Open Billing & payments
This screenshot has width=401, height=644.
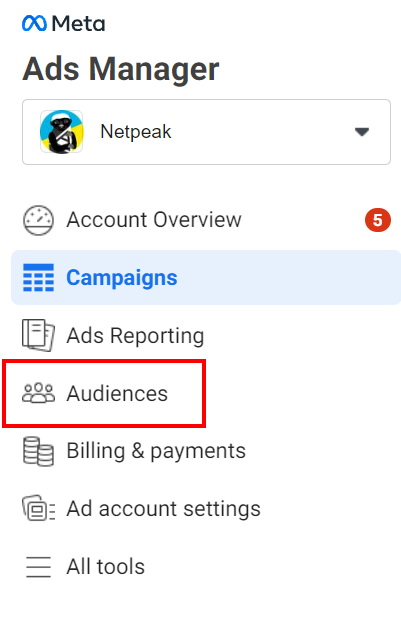click(x=156, y=451)
